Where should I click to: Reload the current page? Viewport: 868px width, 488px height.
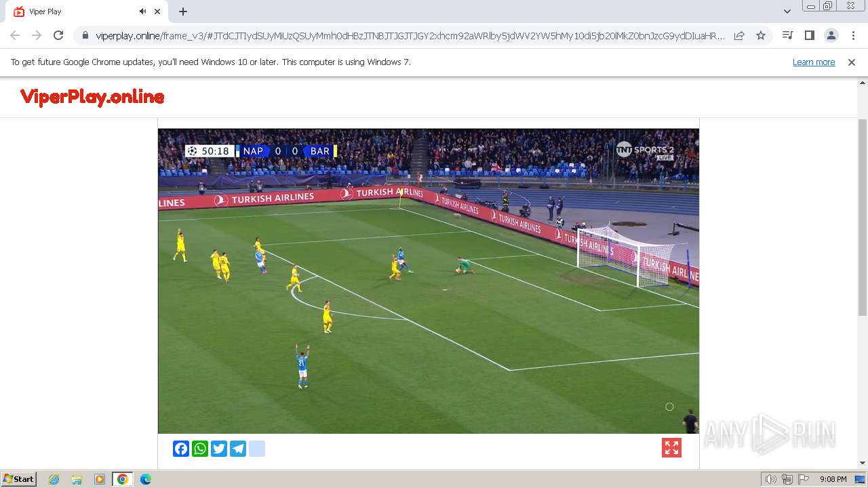pyautogui.click(x=58, y=35)
